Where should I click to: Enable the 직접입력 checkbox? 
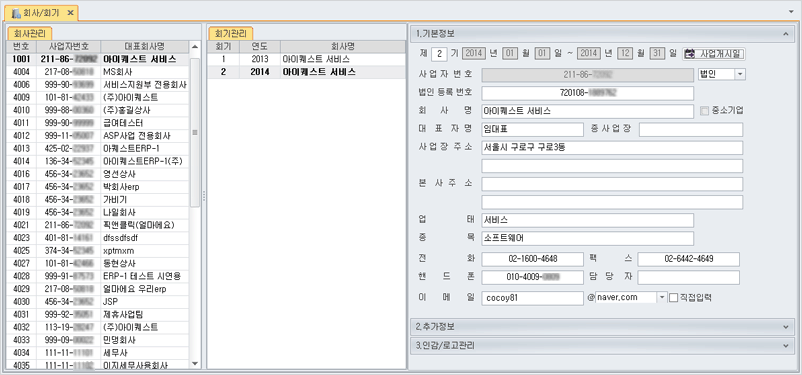click(673, 297)
